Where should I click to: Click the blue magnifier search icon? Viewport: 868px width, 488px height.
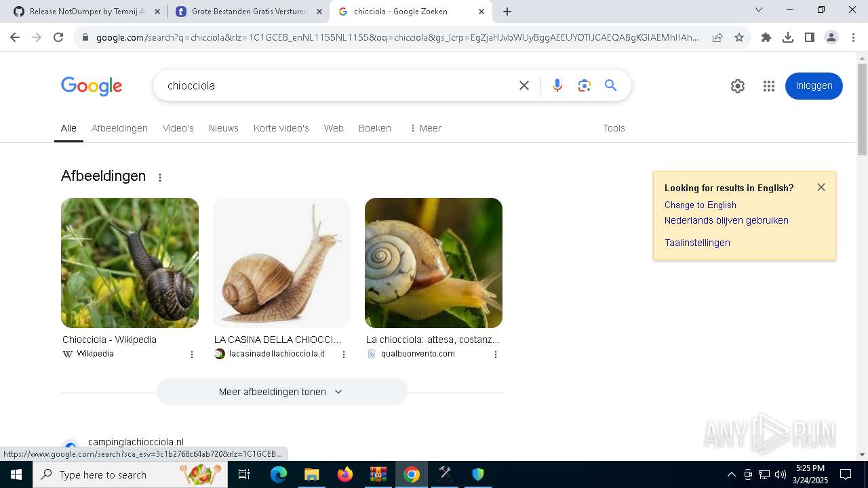coord(611,85)
